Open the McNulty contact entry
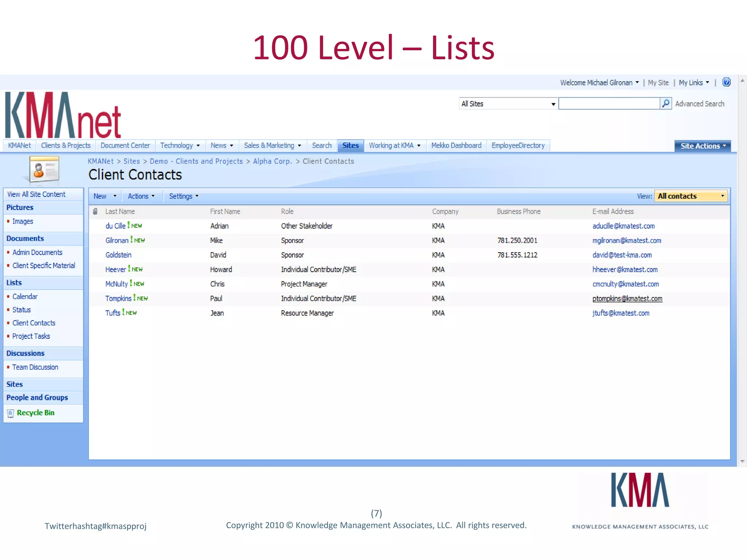The width and height of the screenshot is (747, 560). click(x=116, y=284)
